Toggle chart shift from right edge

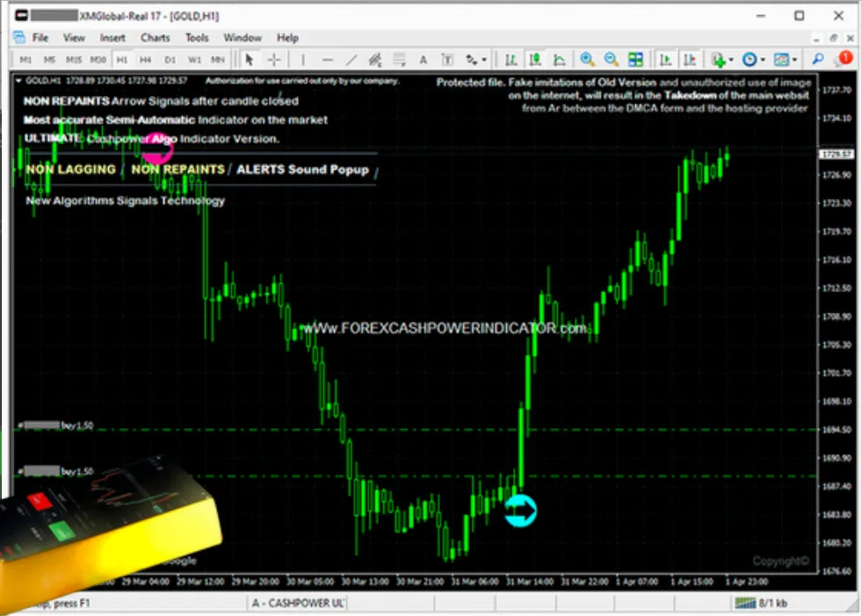coord(690,59)
